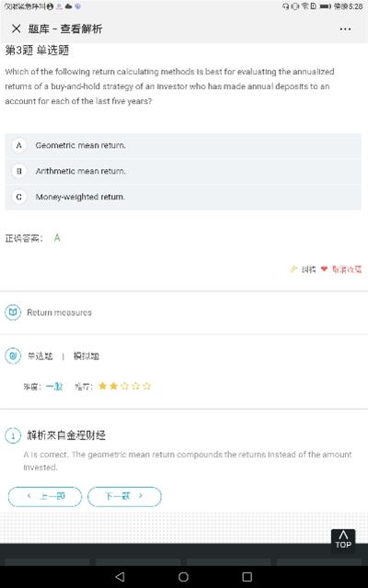Tap the red heart unfavorite icon

[325, 269]
